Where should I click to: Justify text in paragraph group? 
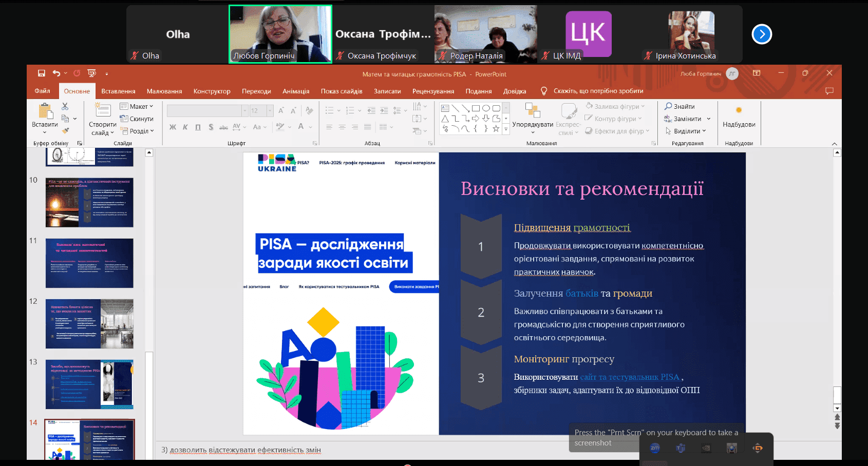[368, 127]
